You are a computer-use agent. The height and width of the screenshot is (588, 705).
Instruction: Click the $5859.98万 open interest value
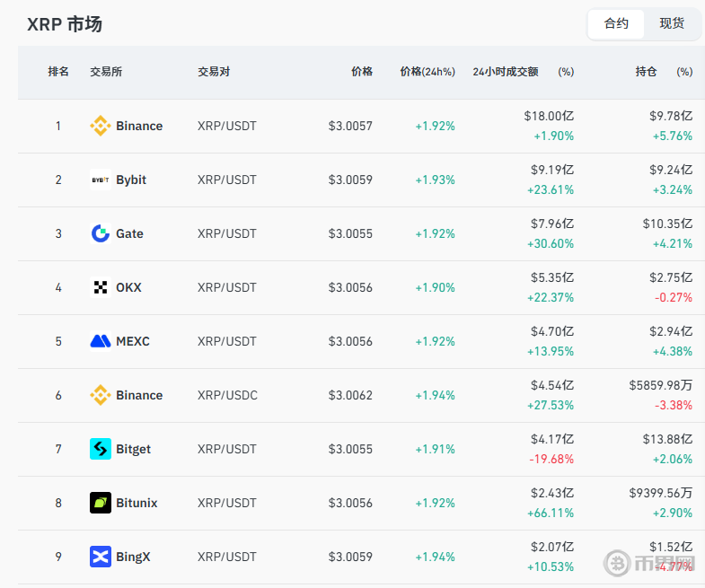661,385
